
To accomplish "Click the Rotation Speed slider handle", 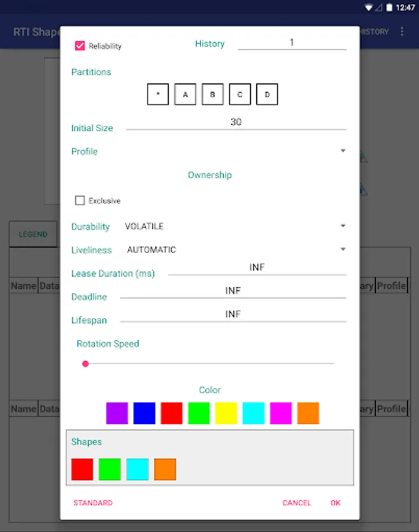I will tap(86, 364).
